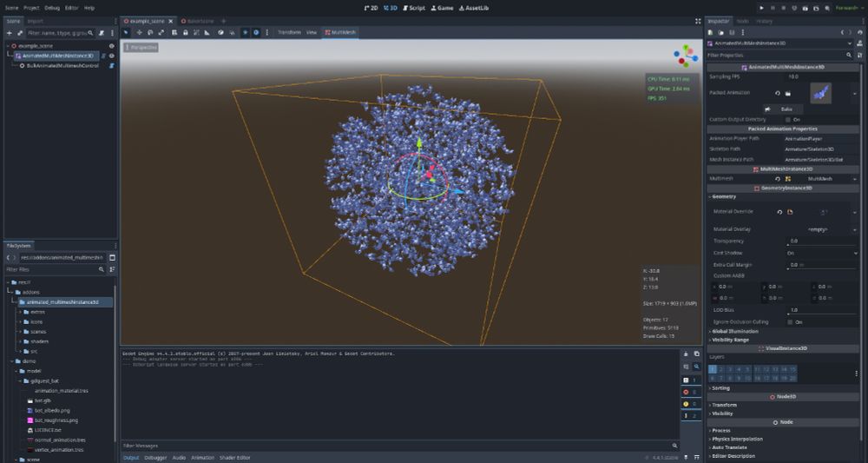868x463 pixels.
Task: Activate the Rotate mode tool in toolbar
Action: (x=150, y=33)
